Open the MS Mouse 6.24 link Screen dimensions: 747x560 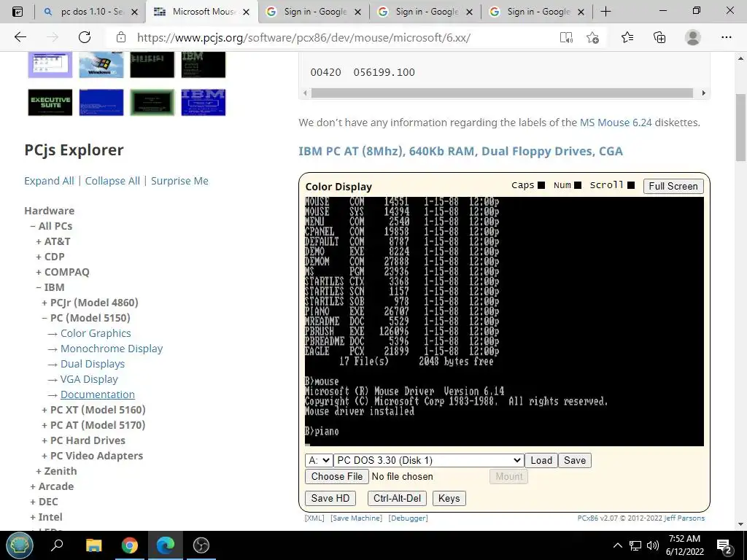pos(616,122)
